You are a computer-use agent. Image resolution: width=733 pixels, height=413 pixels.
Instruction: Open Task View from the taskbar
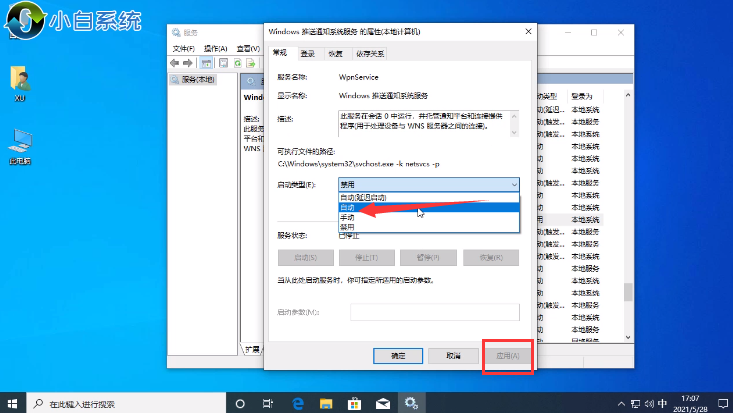point(268,403)
